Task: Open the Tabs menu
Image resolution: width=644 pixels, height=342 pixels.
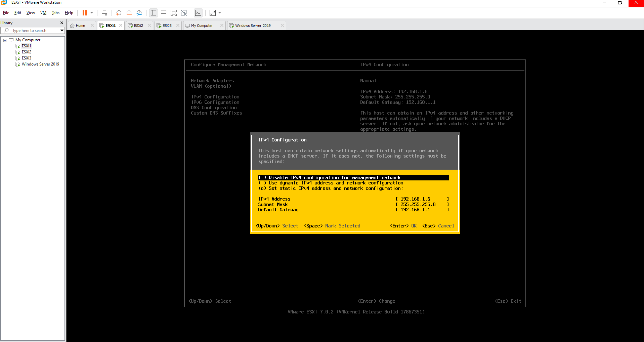Action: tap(55, 13)
